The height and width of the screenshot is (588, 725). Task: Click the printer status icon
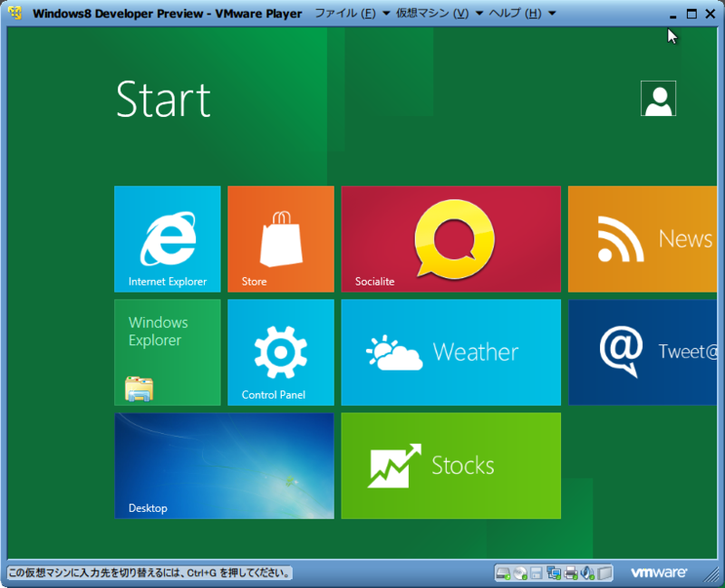click(571, 574)
